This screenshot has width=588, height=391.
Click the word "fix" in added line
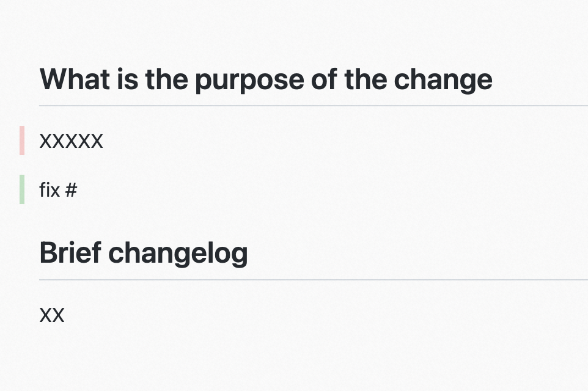click(50, 189)
